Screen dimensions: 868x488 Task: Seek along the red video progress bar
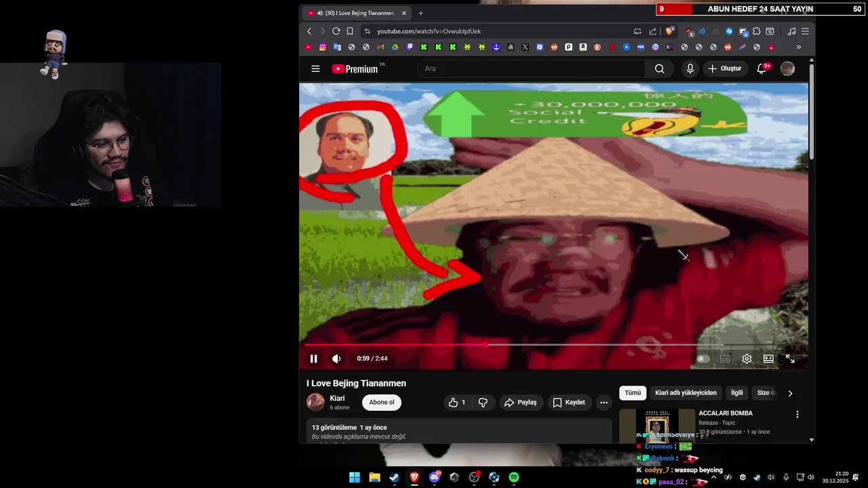[553, 344]
